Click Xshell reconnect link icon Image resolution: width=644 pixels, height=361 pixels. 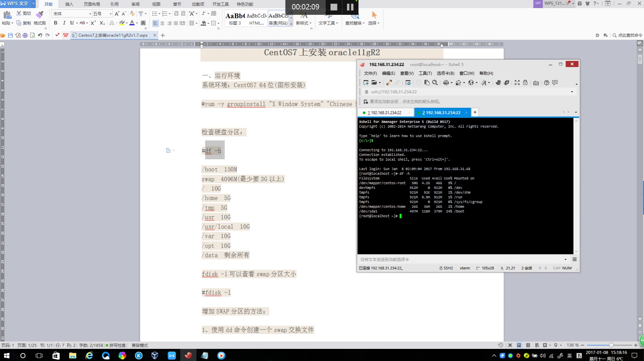click(x=389, y=83)
